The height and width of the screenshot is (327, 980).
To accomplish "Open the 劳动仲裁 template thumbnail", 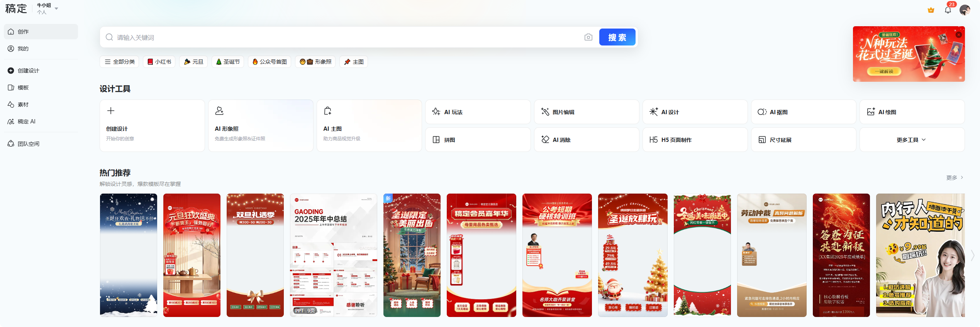I will (772, 255).
